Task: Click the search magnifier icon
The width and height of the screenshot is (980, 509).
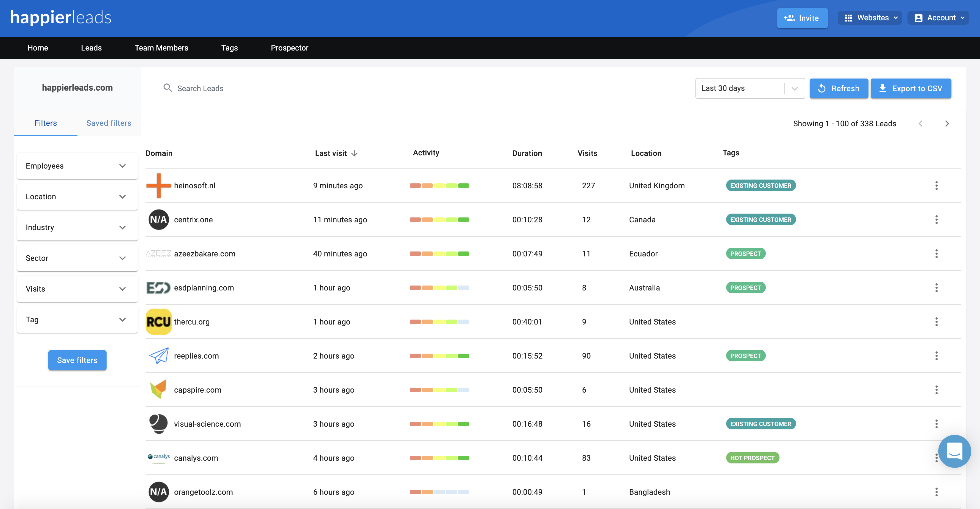Action: point(167,88)
